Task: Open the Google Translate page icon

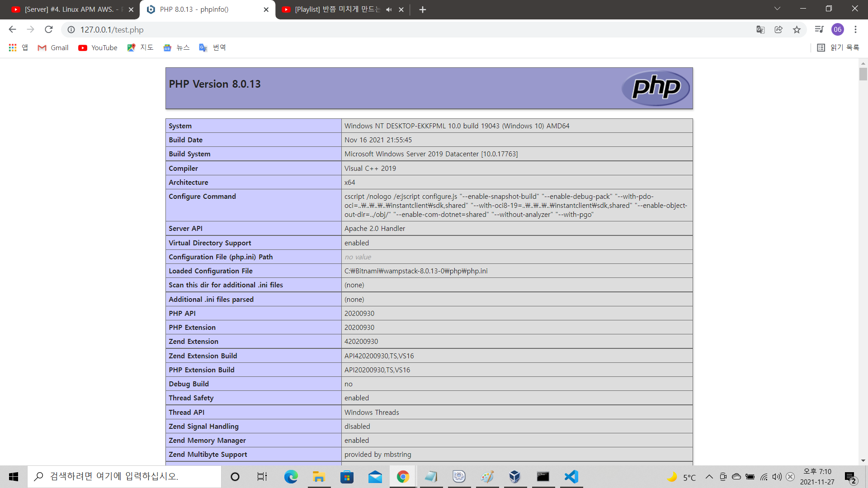Action: click(x=760, y=29)
